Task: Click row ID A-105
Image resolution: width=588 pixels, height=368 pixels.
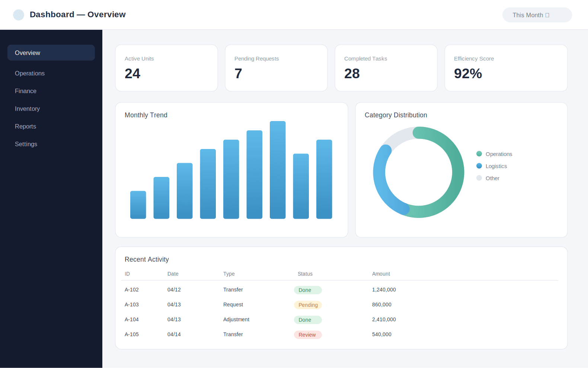Action: (x=132, y=334)
